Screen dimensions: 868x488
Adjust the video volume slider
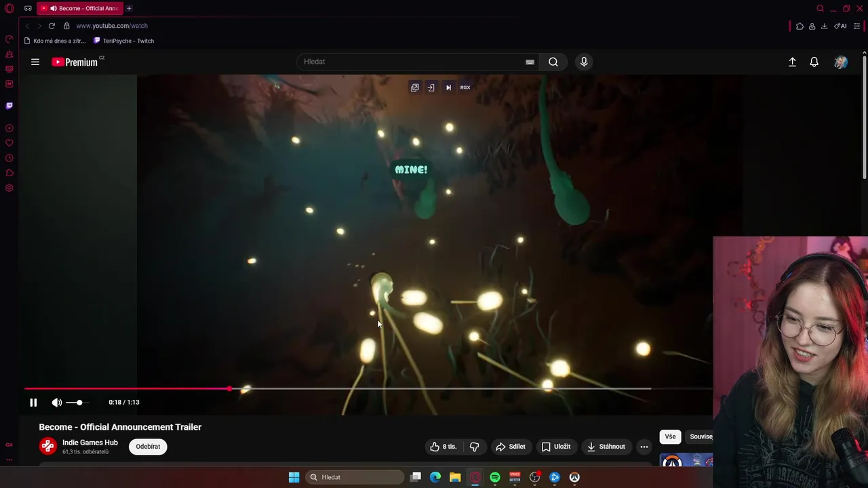[x=77, y=403]
